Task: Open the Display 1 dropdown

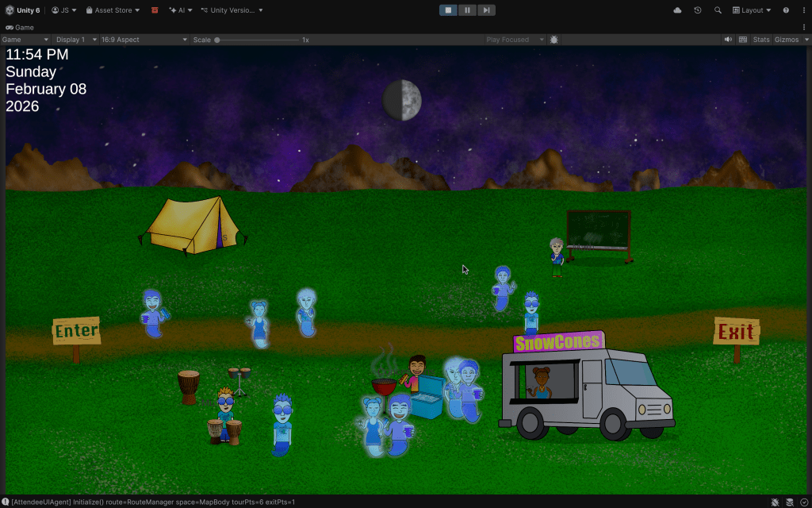Action: 76,40
